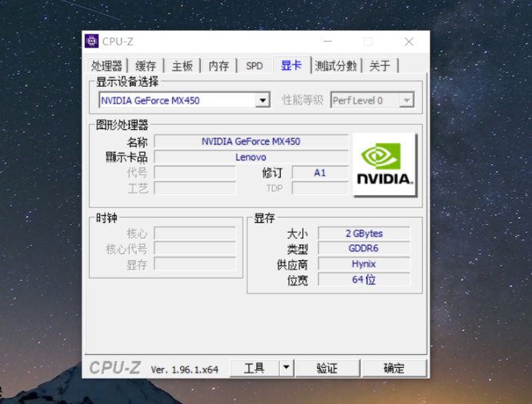532x404 pixels.
Task: Click the 64 位 bus width value
Action: pyautogui.click(x=364, y=280)
